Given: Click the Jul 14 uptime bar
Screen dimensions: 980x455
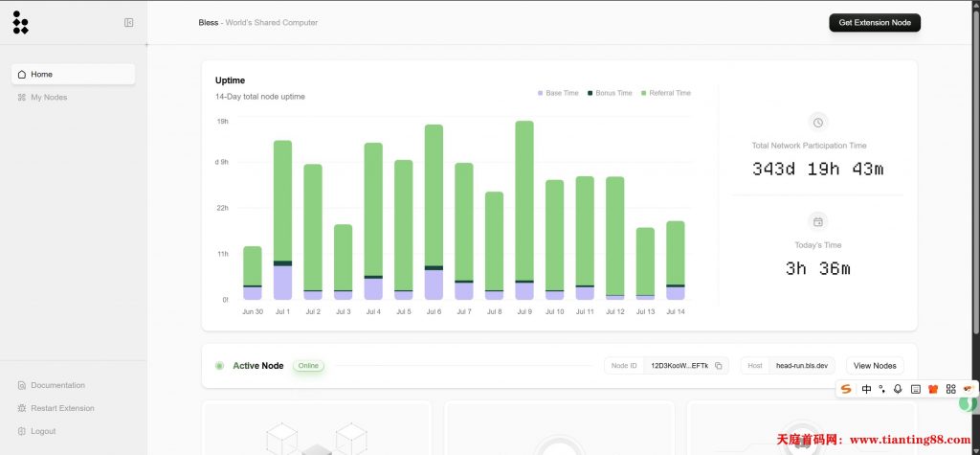Looking at the screenshot, I should tap(676, 261).
